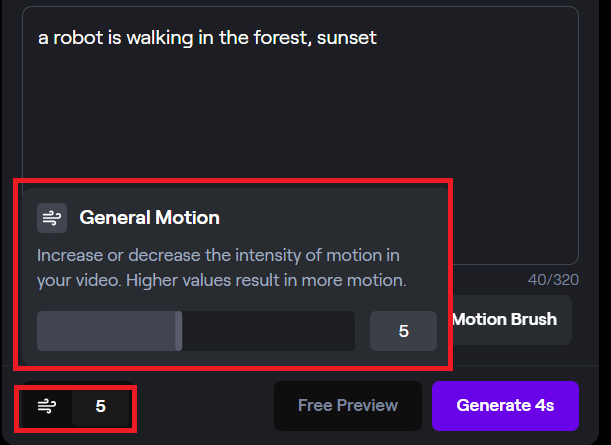Viewport: 611px width, 445px height.
Task: Click the 40/320 character counter
Action: (x=553, y=280)
